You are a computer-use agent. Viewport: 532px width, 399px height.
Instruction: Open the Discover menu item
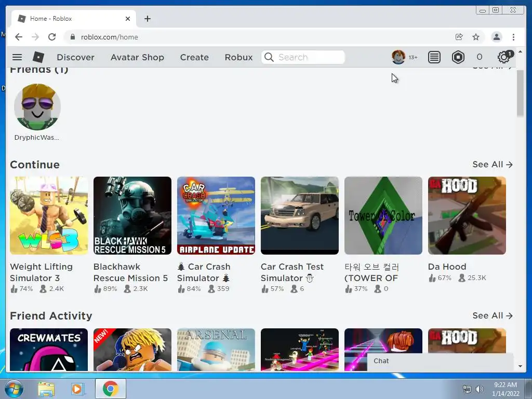(76, 57)
